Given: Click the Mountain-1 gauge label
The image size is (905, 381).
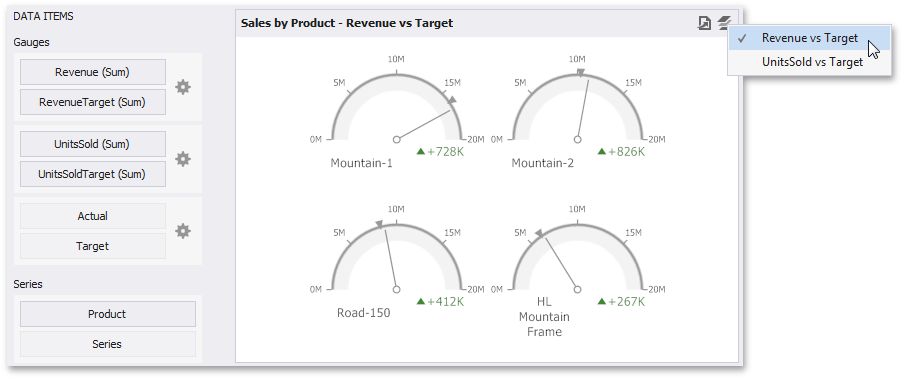Looking at the screenshot, I should coord(361,163).
